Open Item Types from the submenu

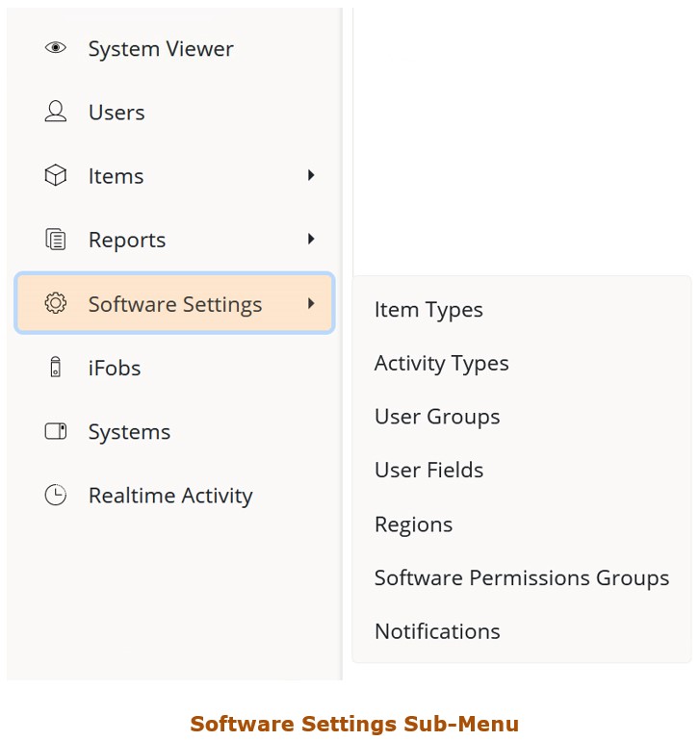(428, 310)
